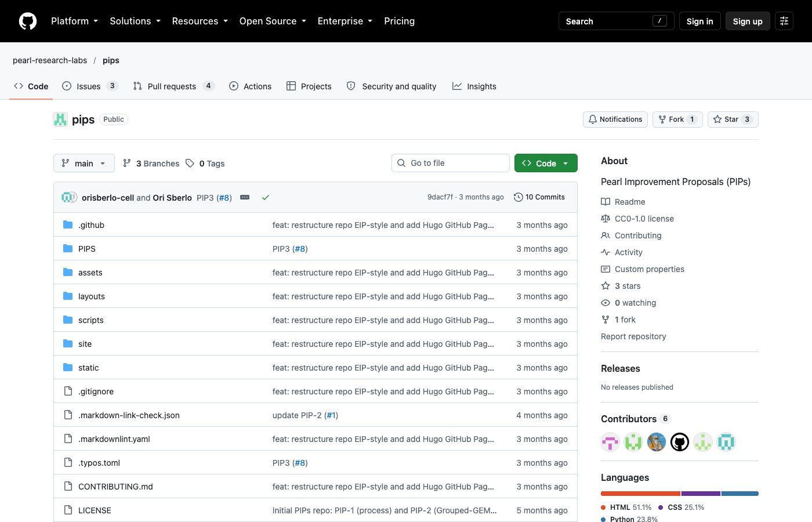812x522 pixels.
Task: Click the orisberlo-cell commit author avatar
Action: (67, 197)
